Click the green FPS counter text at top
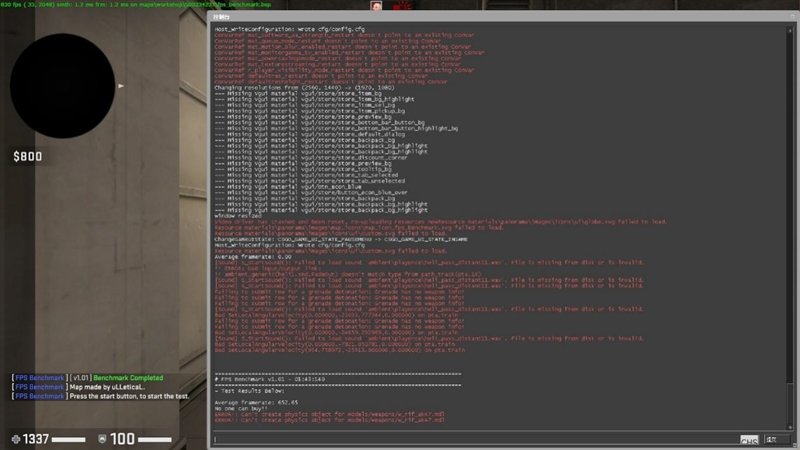This screenshot has width=800, height=450. pyautogui.click(x=136, y=4)
